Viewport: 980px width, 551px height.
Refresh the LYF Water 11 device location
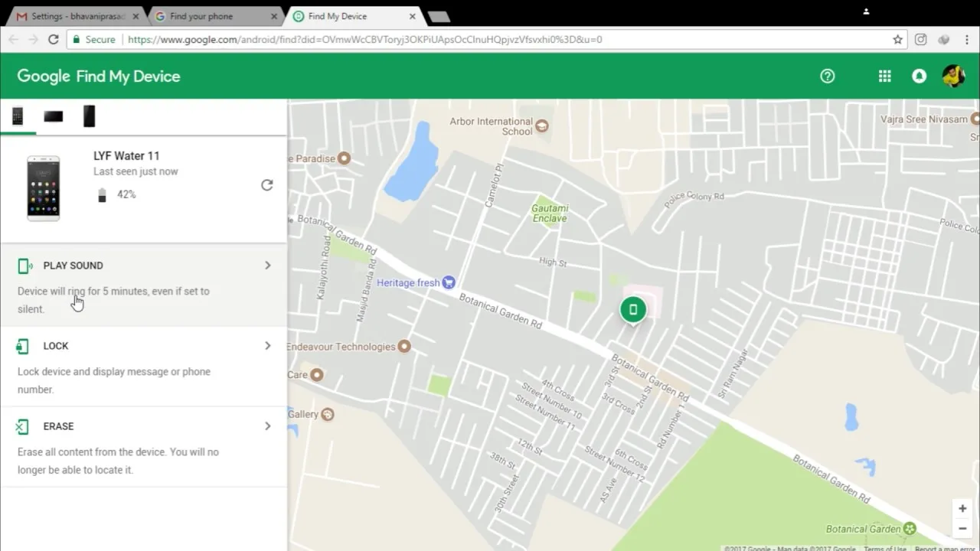pos(266,185)
